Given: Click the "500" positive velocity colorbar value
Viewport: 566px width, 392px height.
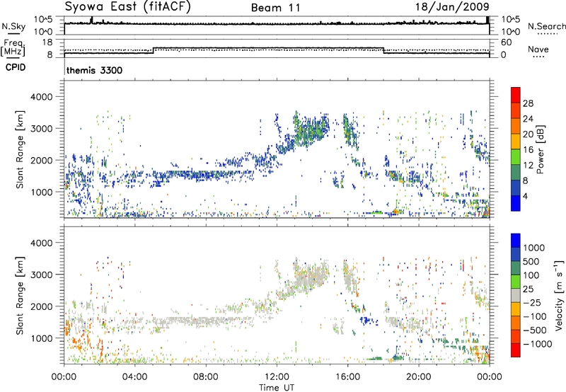Looking at the screenshot, I should 531,261.
